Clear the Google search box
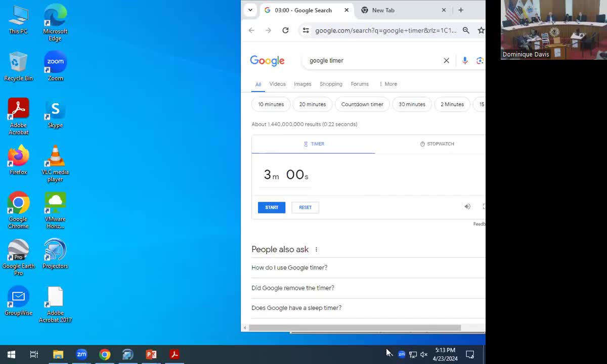This screenshot has width=607, height=364. point(446,61)
